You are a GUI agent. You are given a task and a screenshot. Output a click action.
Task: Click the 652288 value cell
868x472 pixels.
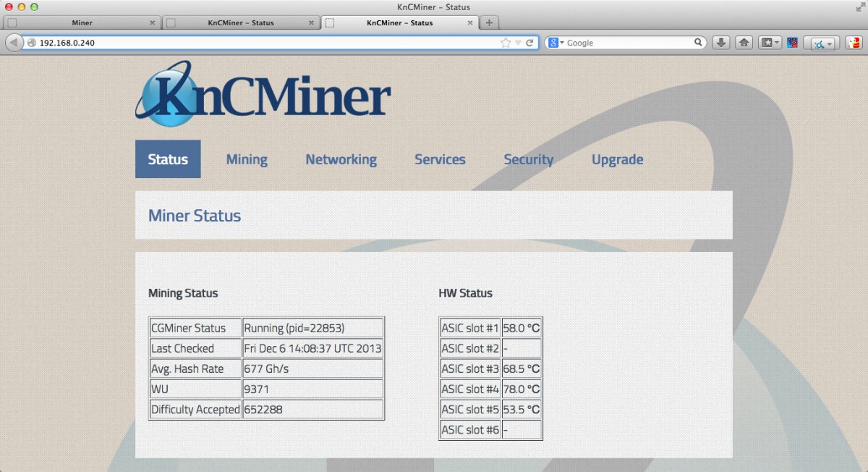click(312, 409)
